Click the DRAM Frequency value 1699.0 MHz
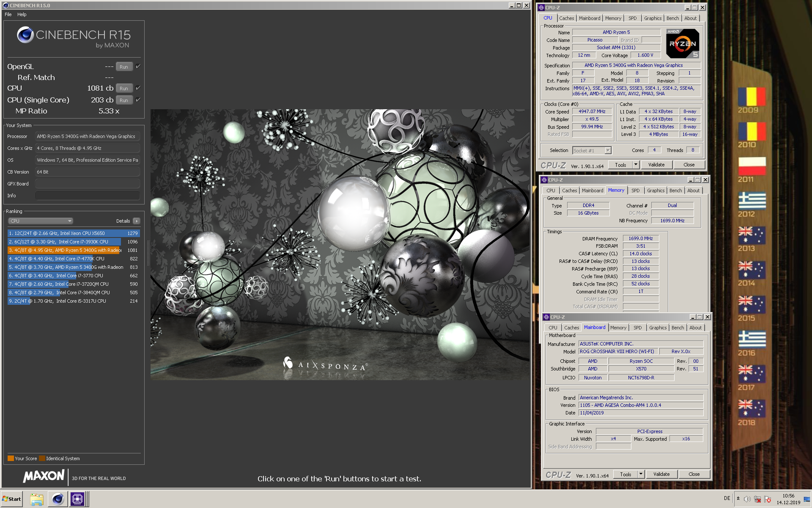This screenshot has height=508, width=812. pos(640,239)
